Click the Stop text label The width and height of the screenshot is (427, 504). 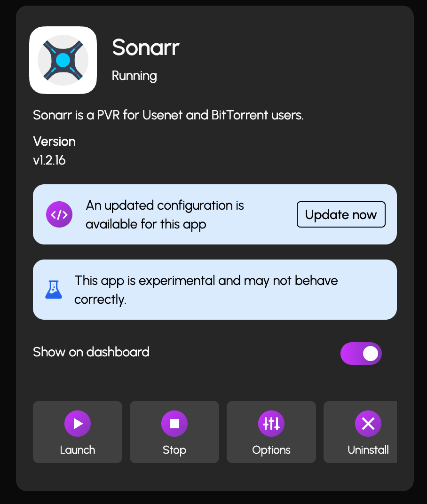click(x=174, y=450)
